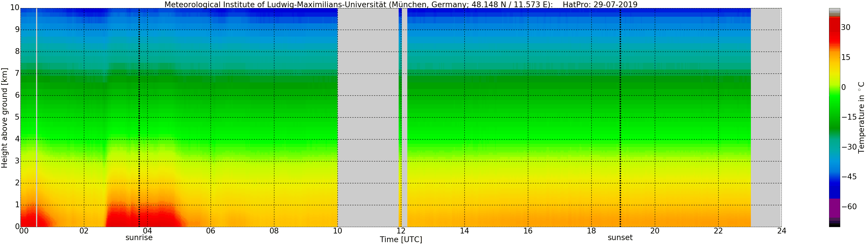The image size is (868, 245).
Task: Click time tick label '08'
Action: pos(274,231)
